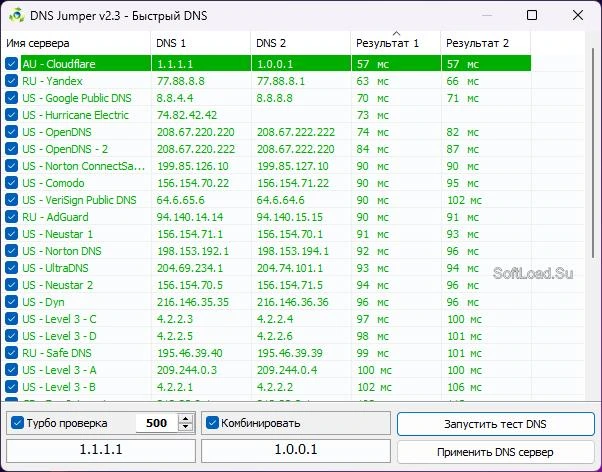
Task: Close the DNS Jumper window
Action: pos(577,15)
